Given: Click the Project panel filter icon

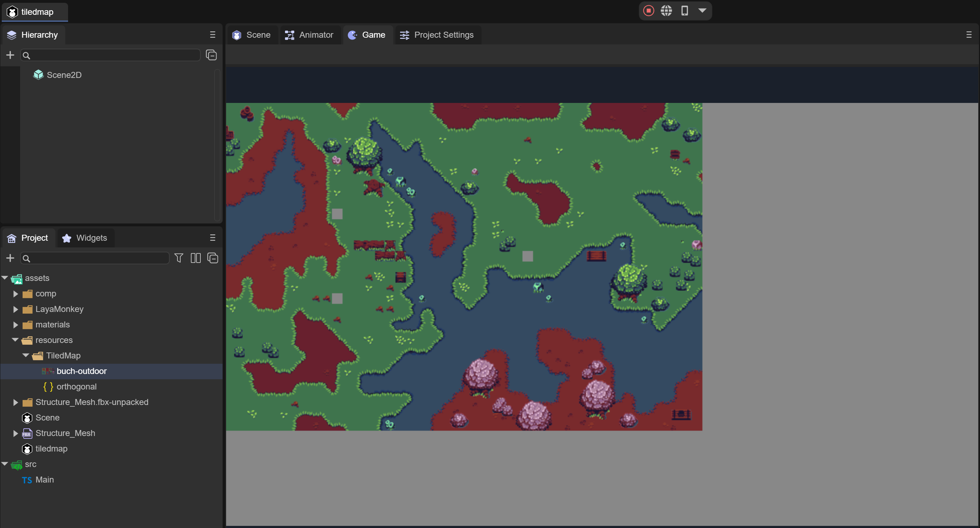Looking at the screenshot, I should 179,258.
